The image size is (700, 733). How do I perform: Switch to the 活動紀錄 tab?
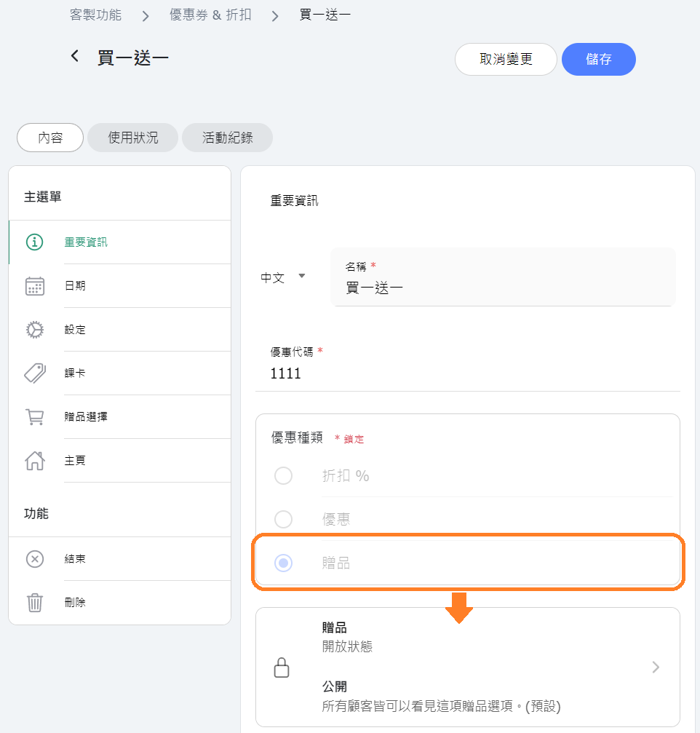(x=227, y=138)
